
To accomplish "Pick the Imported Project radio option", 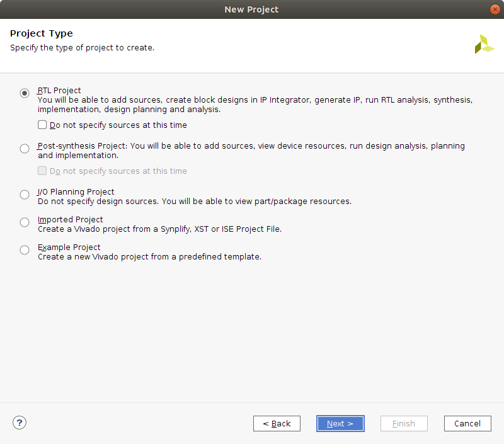I will 25,222.
